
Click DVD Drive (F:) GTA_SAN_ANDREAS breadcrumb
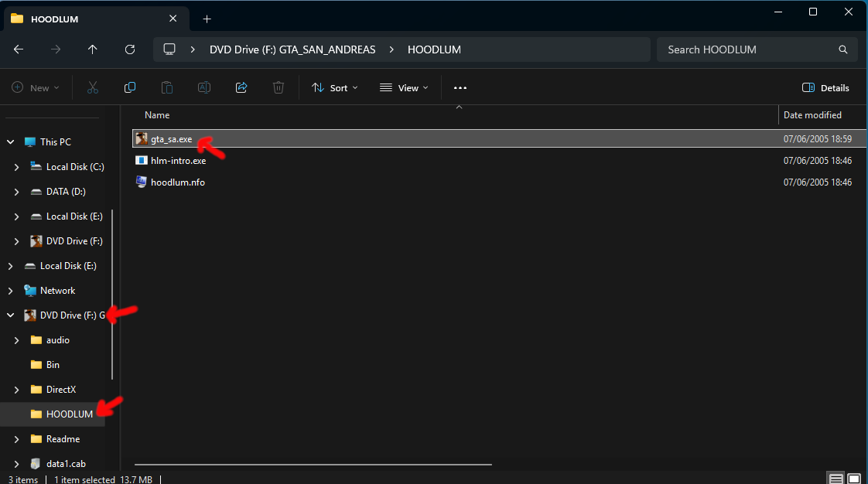click(292, 49)
